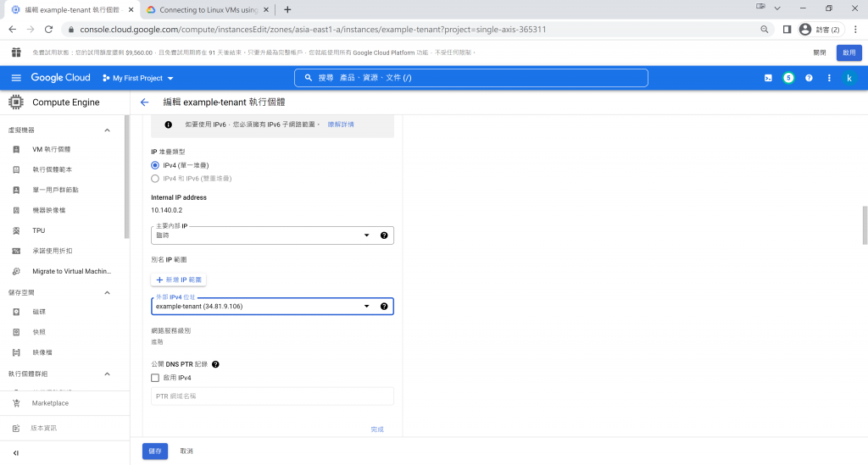Open instance templates sidebar icon
868x465 pixels.
(16, 169)
